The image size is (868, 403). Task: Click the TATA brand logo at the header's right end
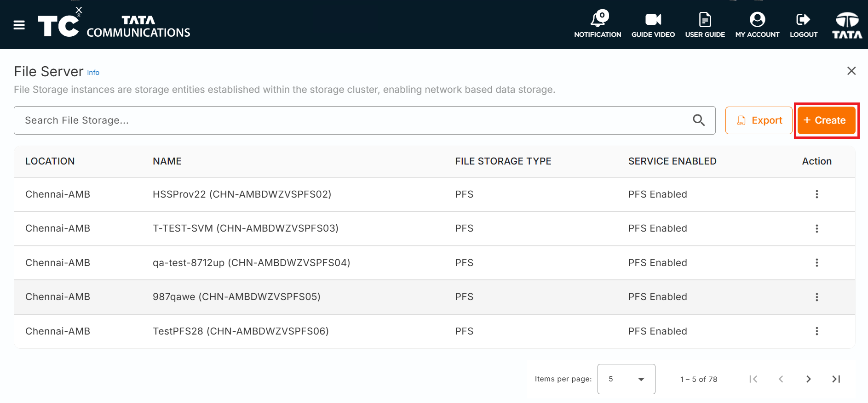coord(847,25)
